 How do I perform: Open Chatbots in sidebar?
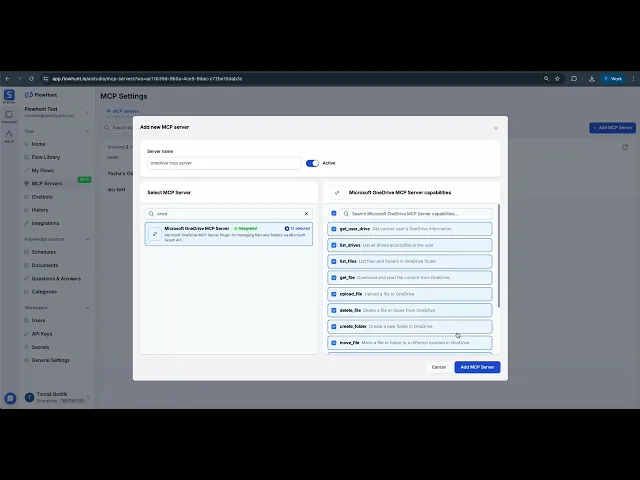(42, 197)
